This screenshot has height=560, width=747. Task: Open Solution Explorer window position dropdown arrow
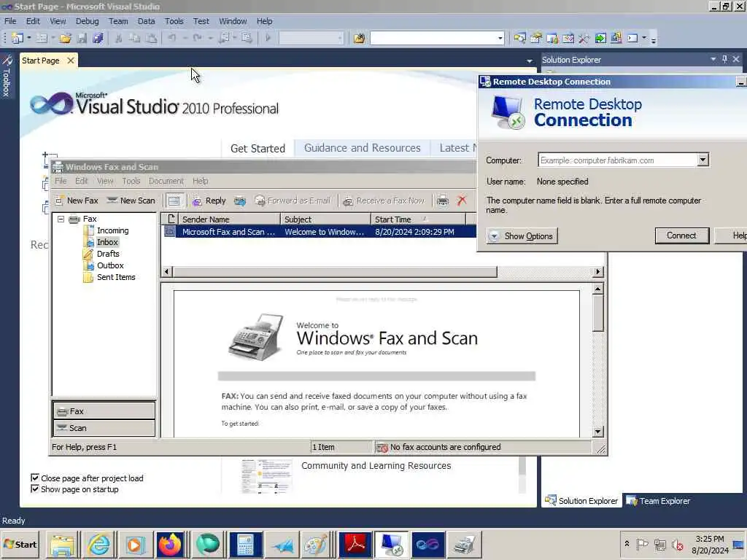[713, 59]
